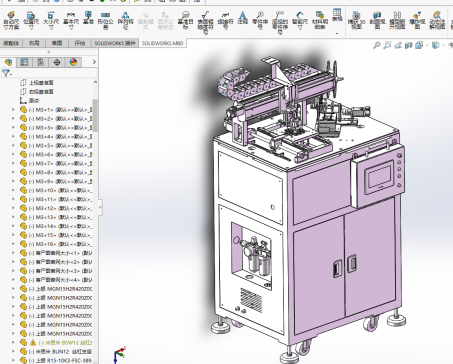Image resolution: width=453 pixels, height=364 pixels.
Task: Select the 原点 (Origin) item
Action: [30, 100]
